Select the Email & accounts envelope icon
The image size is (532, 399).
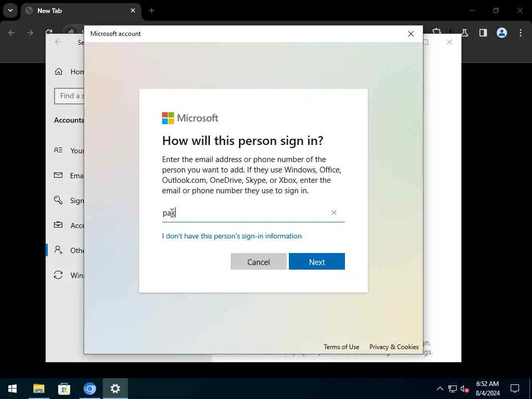(58, 175)
